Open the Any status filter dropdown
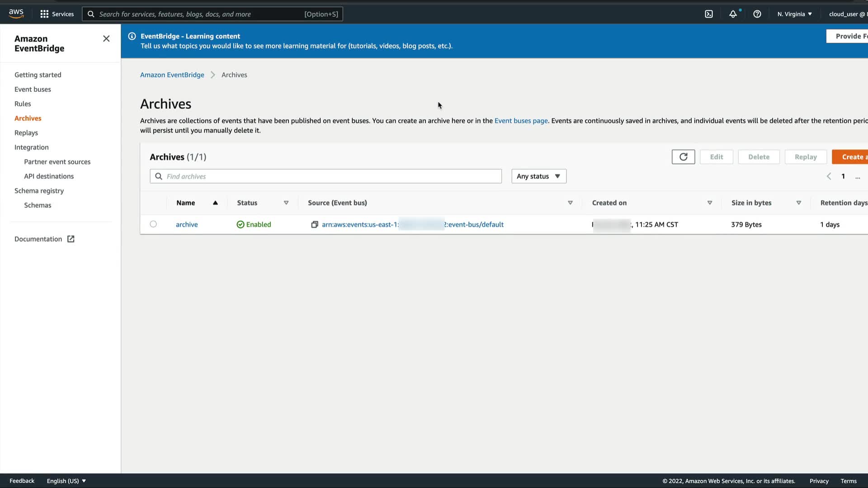 538,176
